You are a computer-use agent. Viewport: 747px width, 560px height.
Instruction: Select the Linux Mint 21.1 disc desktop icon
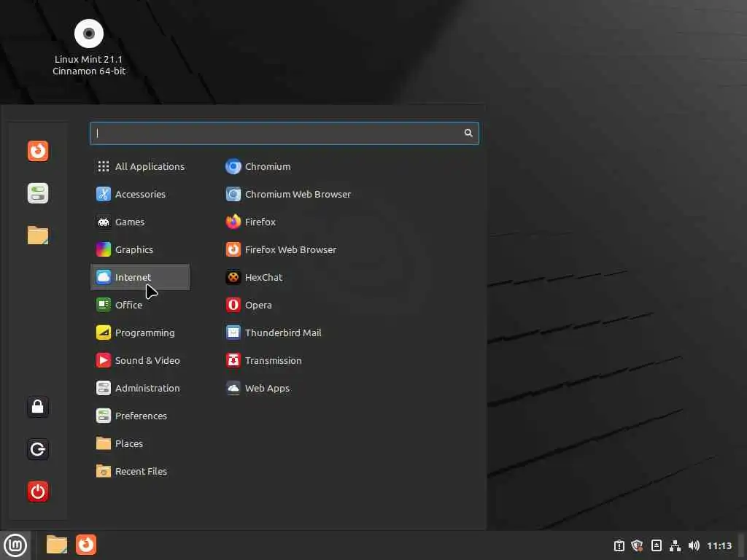(x=89, y=47)
